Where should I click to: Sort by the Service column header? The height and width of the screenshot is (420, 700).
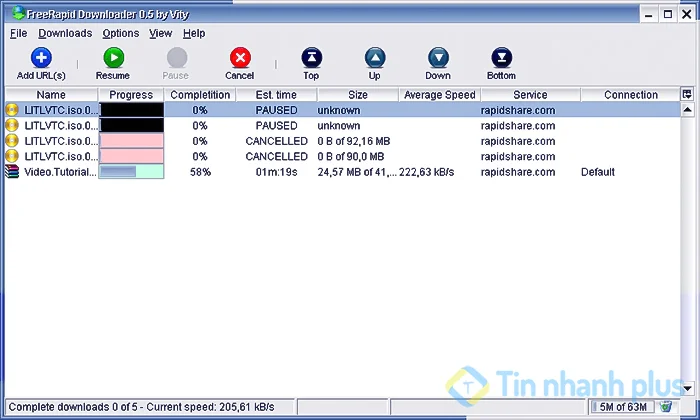530,95
